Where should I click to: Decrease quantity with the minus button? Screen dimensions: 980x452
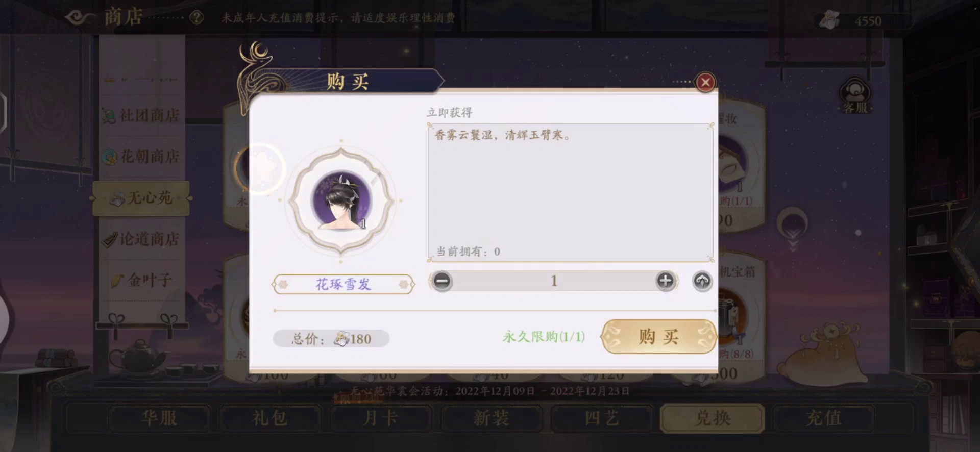pos(442,281)
